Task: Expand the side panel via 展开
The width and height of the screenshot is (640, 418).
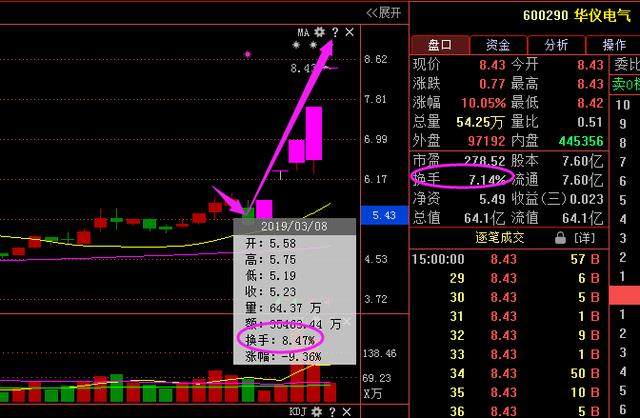Action: coord(383,12)
